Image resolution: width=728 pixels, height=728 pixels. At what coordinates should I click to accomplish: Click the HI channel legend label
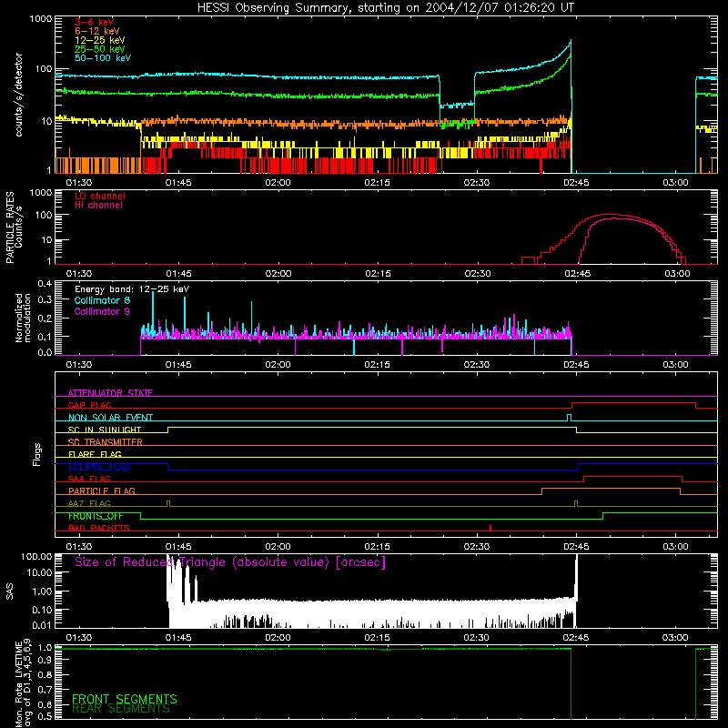(98, 205)
